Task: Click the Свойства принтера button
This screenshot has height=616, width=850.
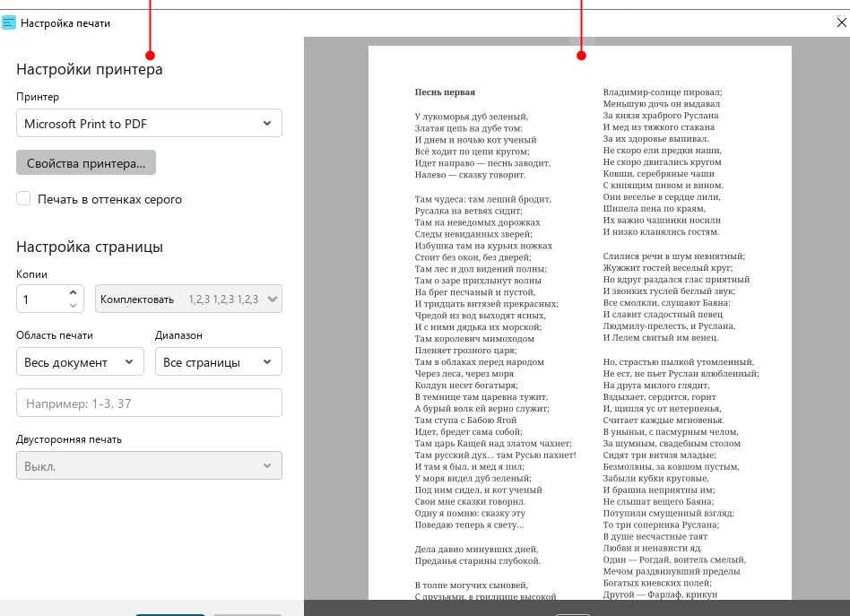Action: [x=86, y=162]
